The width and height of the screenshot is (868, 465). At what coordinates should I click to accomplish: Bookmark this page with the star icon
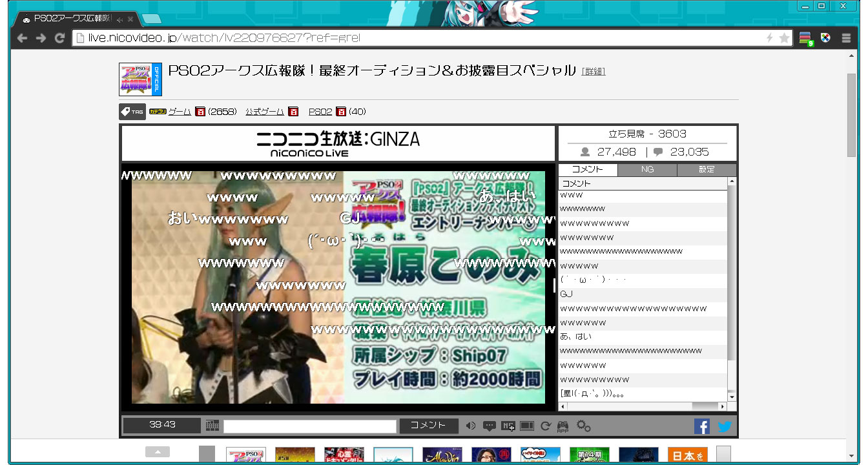[x=784, y=38]
